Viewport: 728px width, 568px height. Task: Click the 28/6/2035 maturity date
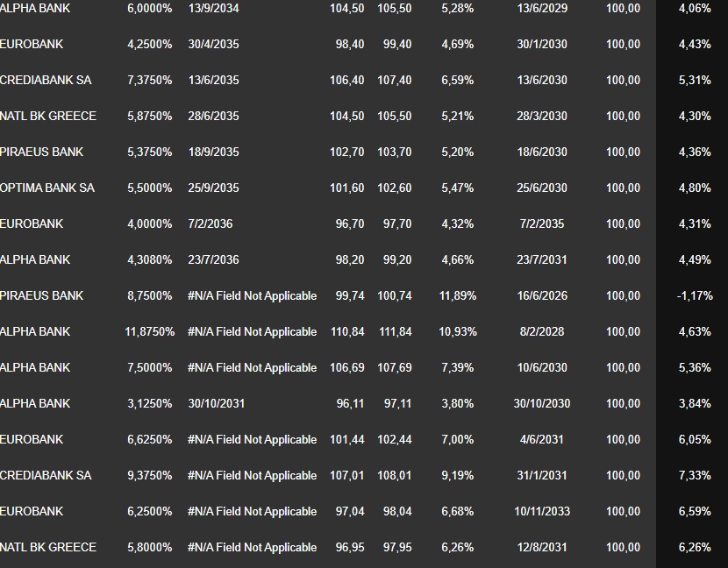(x=213, y=116)
